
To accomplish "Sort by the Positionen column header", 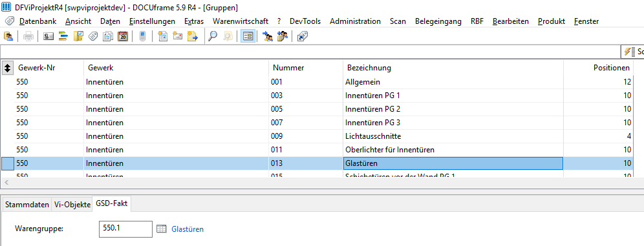I will (x=598, y=68).
